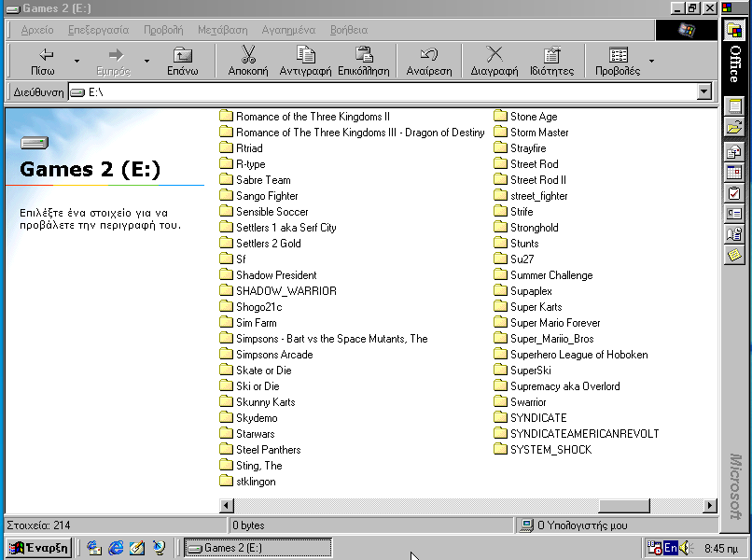Open the address bar dropdown list
Screen dimensions: 752x560
(x=704, y=92)
